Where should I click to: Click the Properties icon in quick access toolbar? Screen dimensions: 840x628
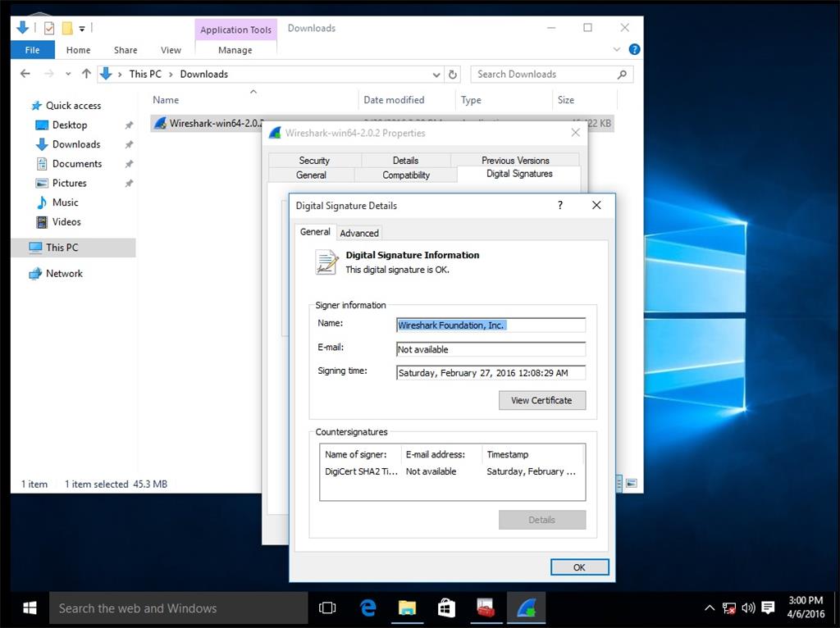[x=49, y=28]
